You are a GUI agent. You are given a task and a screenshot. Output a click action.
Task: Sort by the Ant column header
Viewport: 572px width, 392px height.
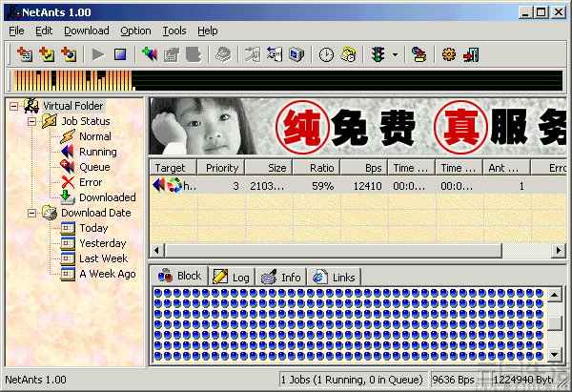pos(507,168)
